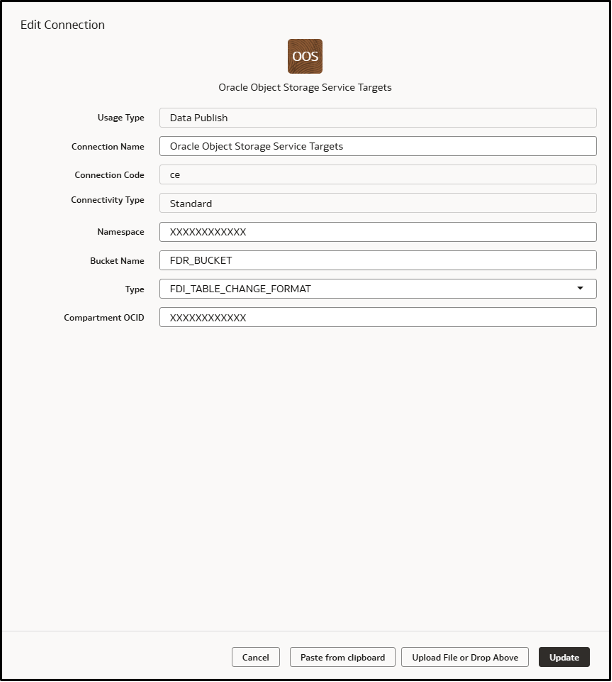This screenshot has height=682, width=612.
Task: Click the Edit Connection title
Action: point(63,25)
